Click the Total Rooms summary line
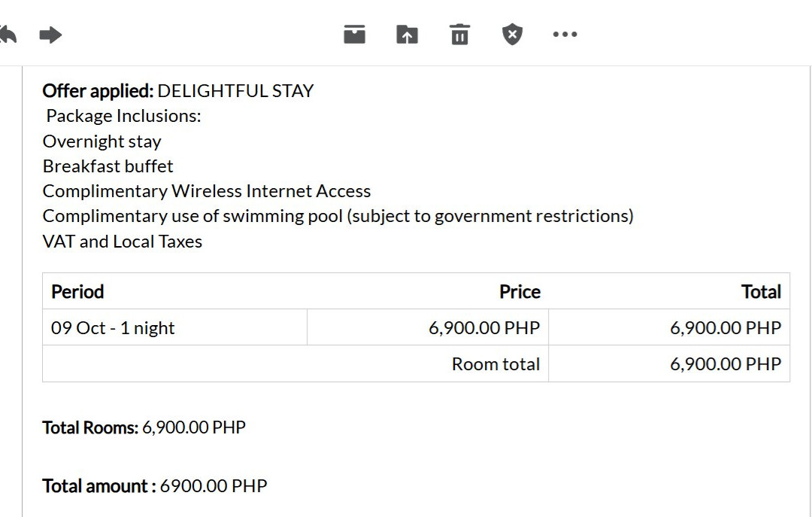812x517 pixels. 144,427
